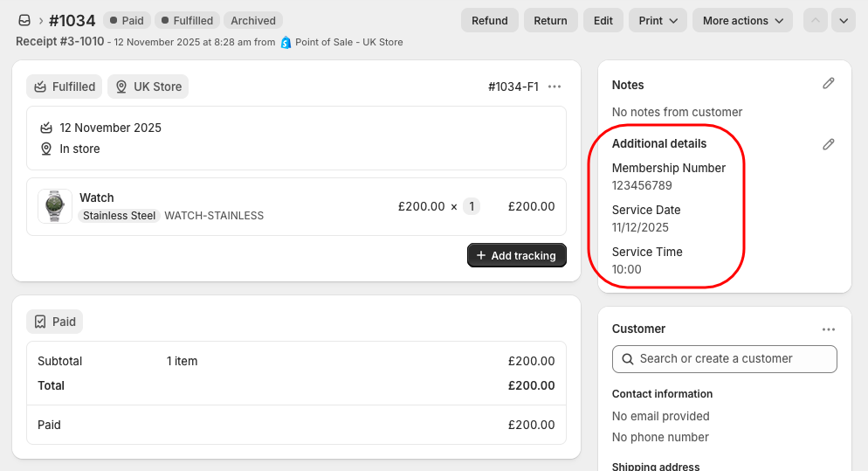Click the Archived status badge
The width and height of the screenshot is (868, 471).
click(x=252, y=20)
